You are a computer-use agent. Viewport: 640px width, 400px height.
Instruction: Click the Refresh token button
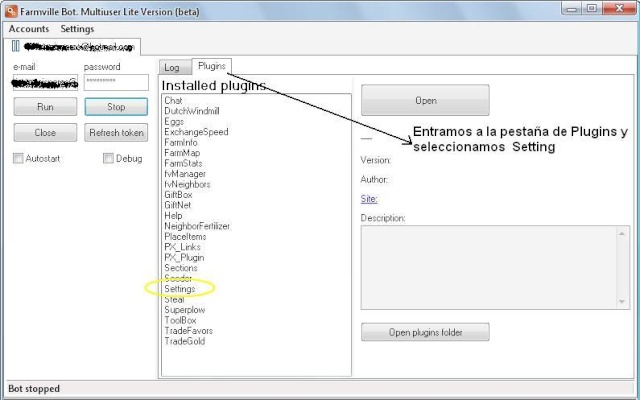[116, 133]
